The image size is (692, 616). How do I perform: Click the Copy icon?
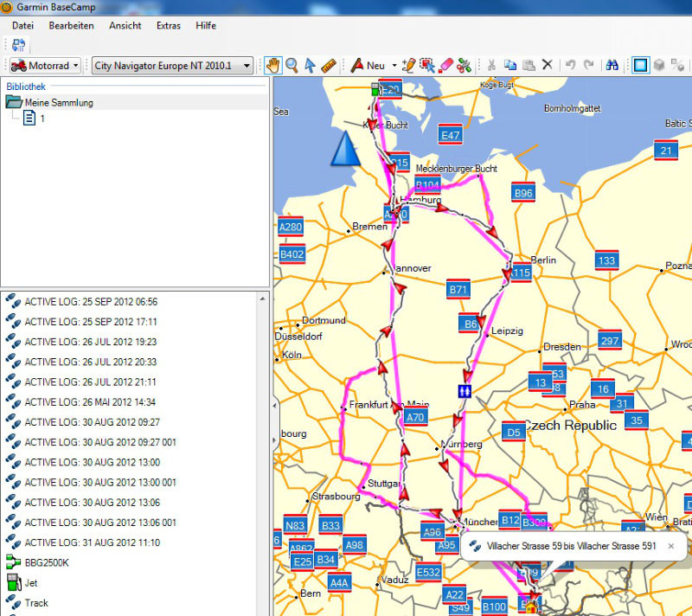[510, 65]
